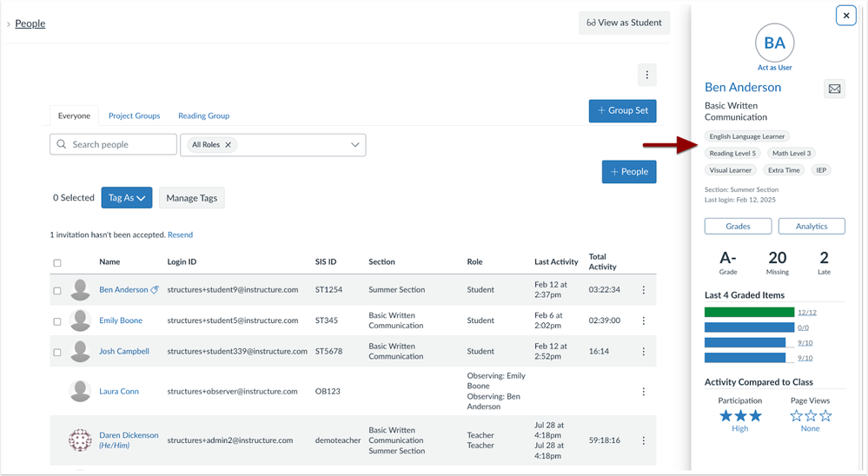Open Josh Campbell's profile link
This screenshot has height=476, width=868.
124,352
